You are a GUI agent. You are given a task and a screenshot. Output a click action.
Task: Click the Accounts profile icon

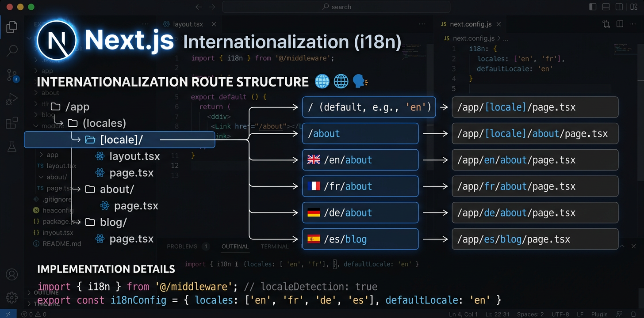point(12,274)
